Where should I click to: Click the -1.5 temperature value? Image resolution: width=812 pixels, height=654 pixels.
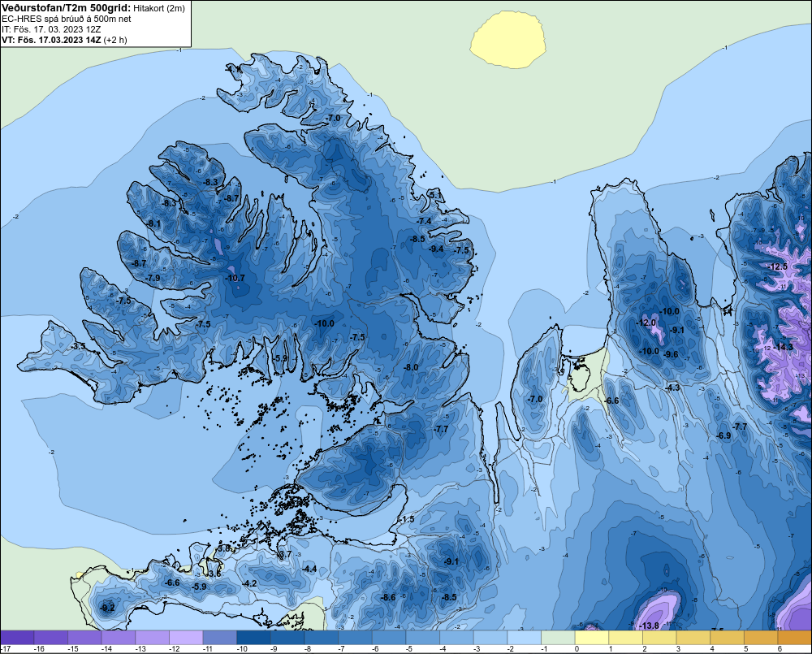[x=407, y=519]
